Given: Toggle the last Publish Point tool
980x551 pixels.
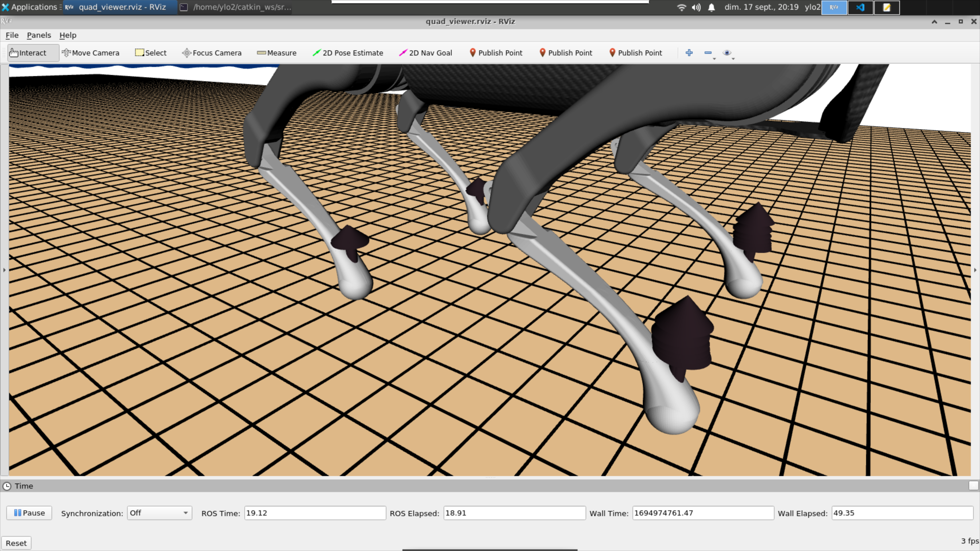Looking at the screenshot, I should point(635,53).
